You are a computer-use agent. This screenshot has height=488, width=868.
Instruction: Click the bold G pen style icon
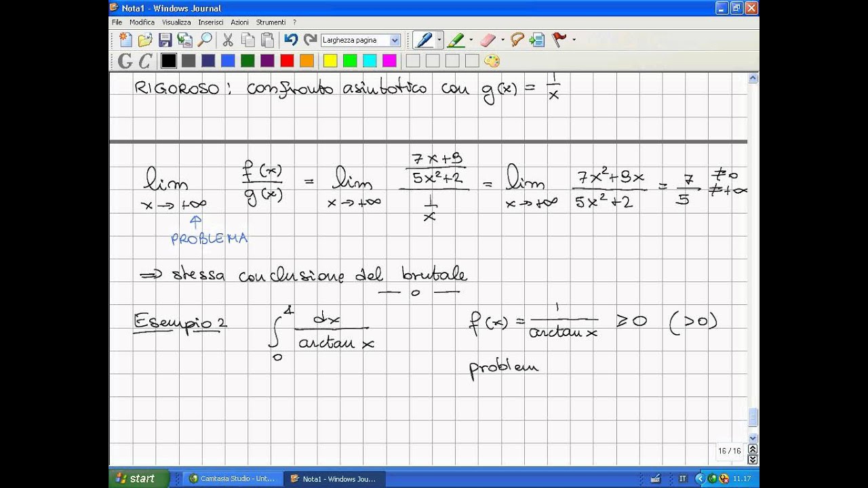(125, 61)
